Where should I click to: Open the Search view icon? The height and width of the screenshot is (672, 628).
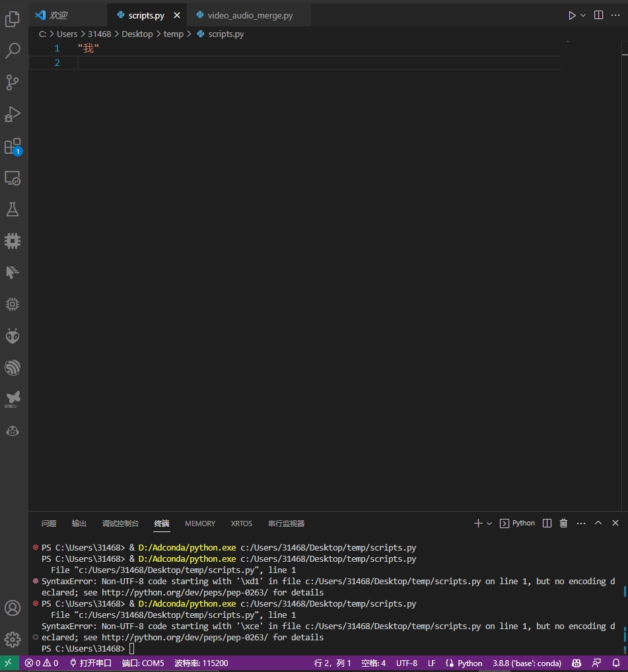click(13, 51)
